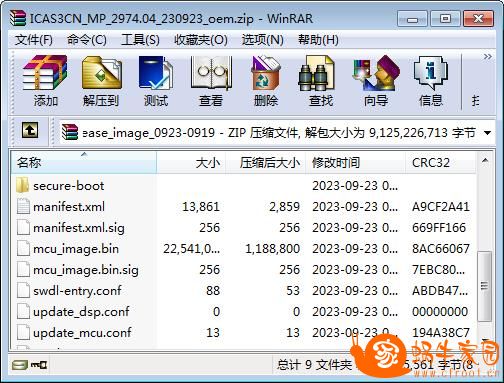Image resolution: width=504 pixels, height=383 pixels.
Task: Click the mcu_image.bin.sig file name
Action: coord(86,270)
